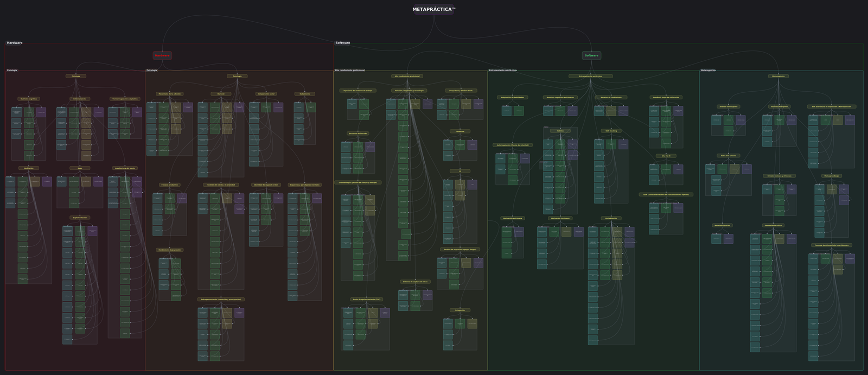Select the 'Análisis convergente' node
868x375 pixels.
[x=728, y=106]
